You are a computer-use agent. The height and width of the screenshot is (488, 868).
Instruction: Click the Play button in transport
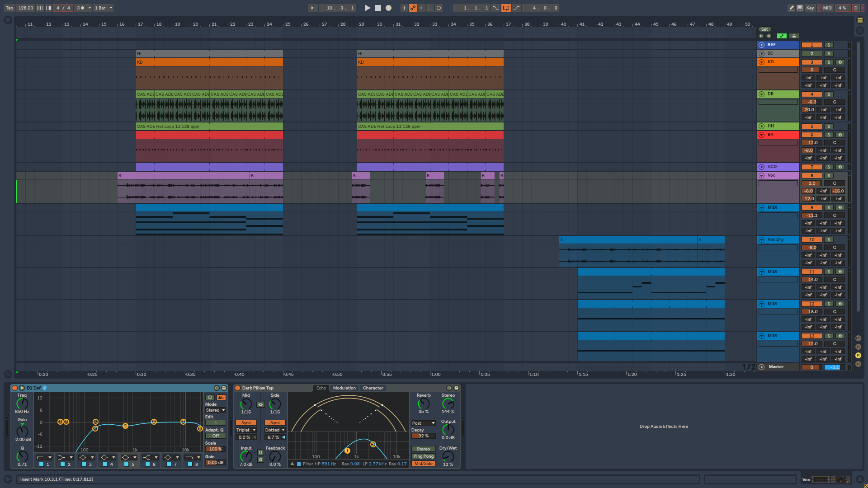click(x=367, y=8)
